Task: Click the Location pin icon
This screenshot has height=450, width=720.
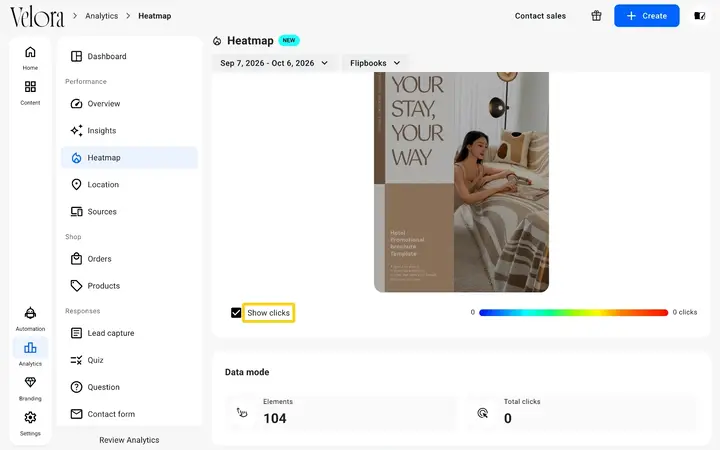Action: 76,185
